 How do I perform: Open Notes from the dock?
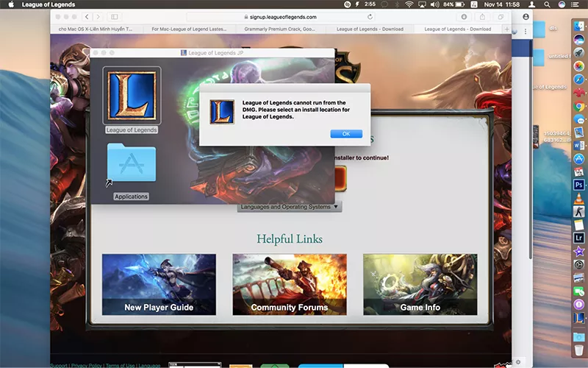click(x=579, y=224)
